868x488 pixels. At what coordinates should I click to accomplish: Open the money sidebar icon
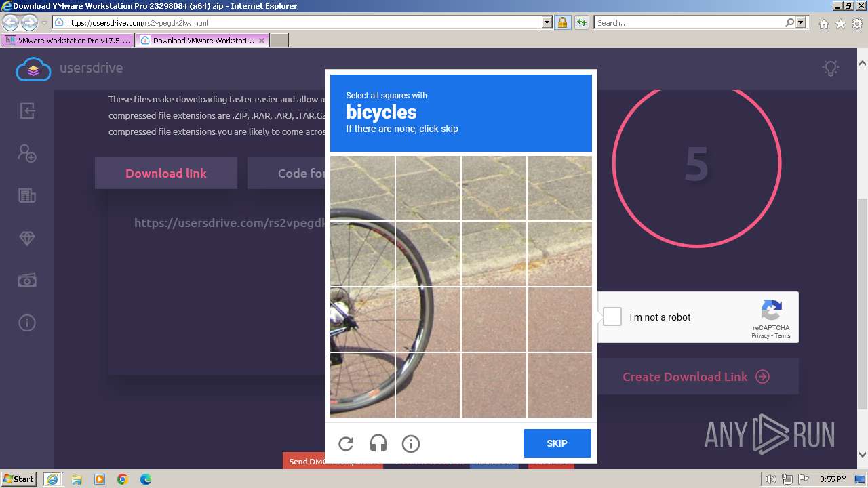point(27,281)
